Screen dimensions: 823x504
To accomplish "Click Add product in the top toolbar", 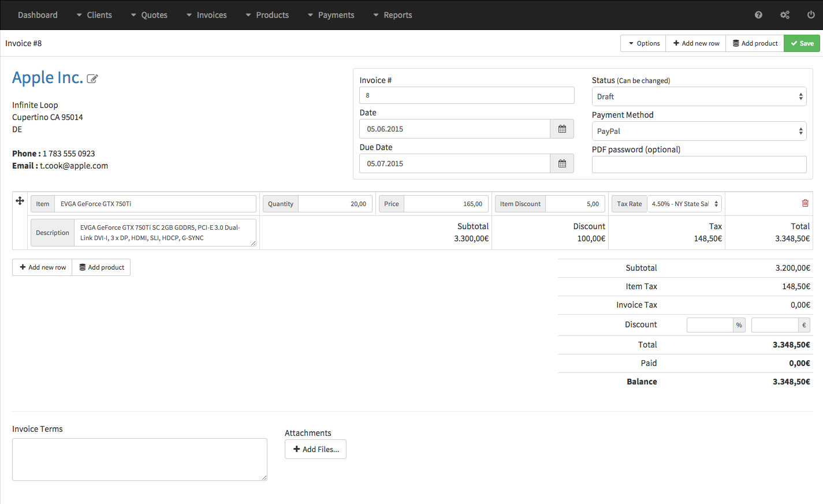I will [754, 43].
